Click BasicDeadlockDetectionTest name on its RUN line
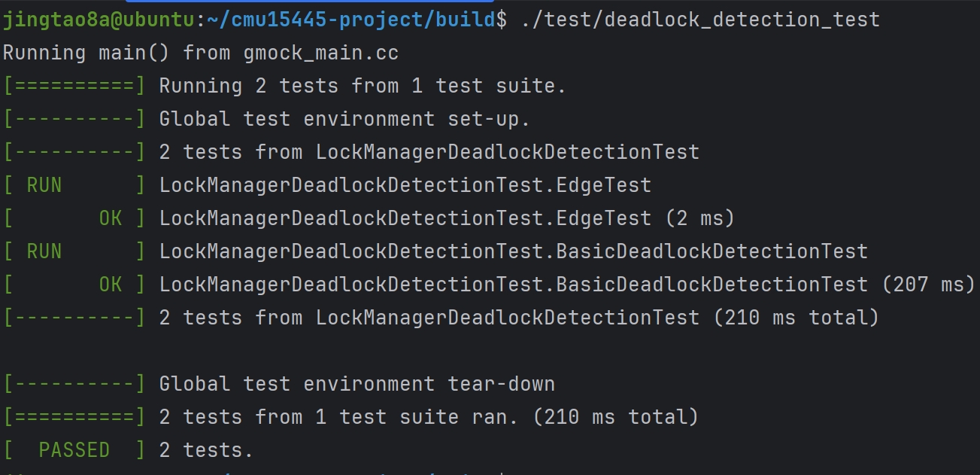Image resolution: width=980 pixels, height=475 pixels. [x=711, y=251]
